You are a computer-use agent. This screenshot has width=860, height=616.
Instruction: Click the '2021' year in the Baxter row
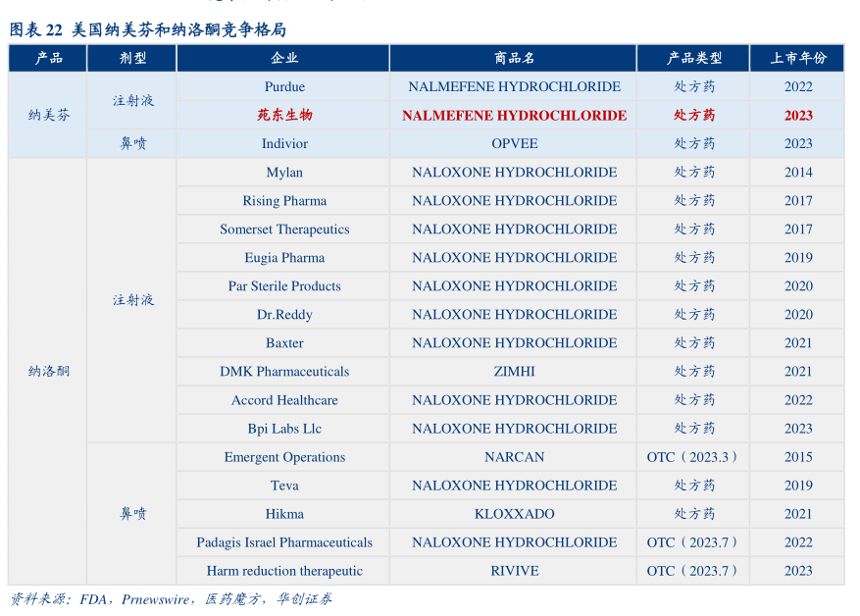(798, 343)
